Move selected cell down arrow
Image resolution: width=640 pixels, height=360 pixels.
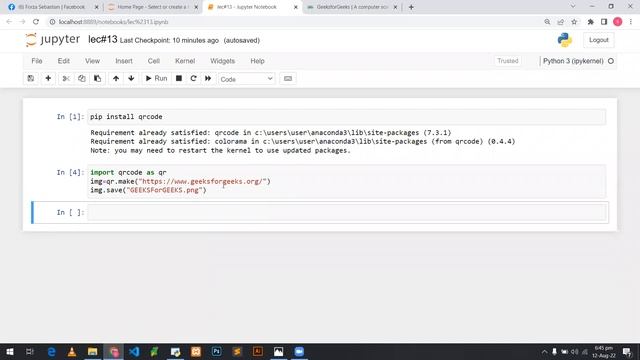131,78
